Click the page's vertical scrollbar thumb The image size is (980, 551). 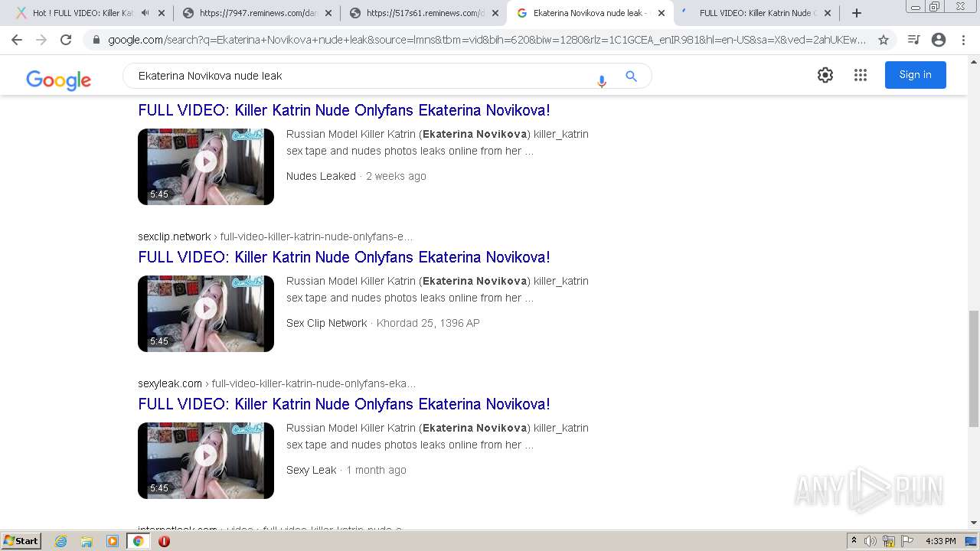(x=973, y=369)
